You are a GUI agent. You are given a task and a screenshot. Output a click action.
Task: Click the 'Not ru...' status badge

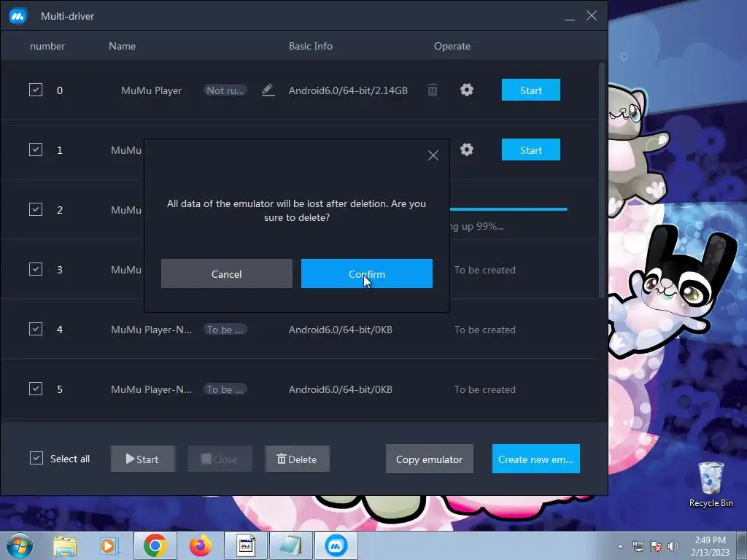coord(225,90)
